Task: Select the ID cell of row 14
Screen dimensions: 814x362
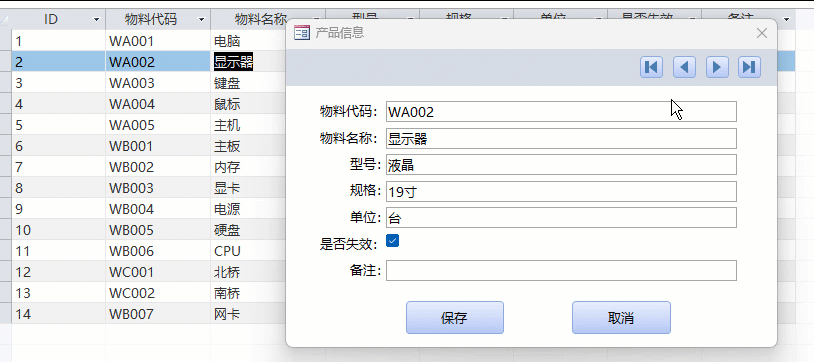Action: [x=58, y=314]
